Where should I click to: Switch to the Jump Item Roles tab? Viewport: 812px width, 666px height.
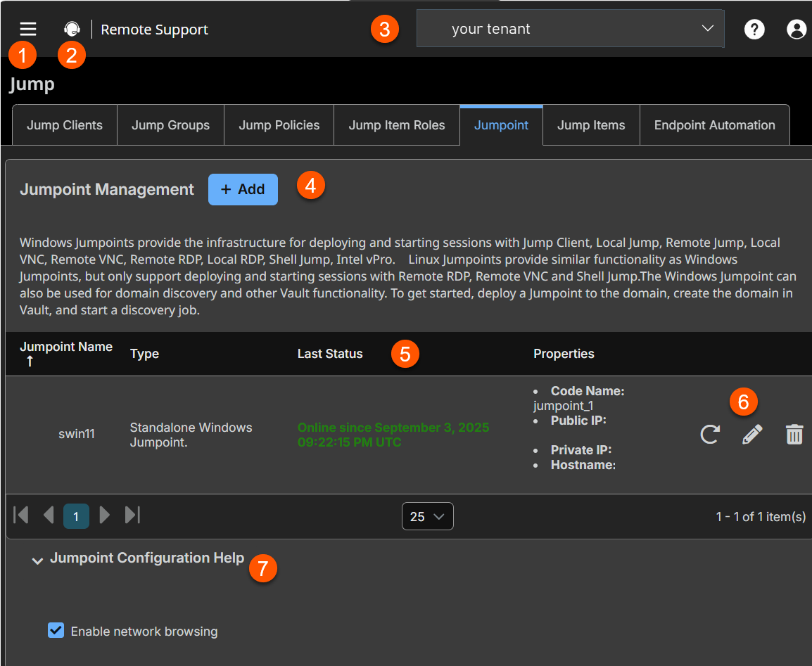click(397, 125)
